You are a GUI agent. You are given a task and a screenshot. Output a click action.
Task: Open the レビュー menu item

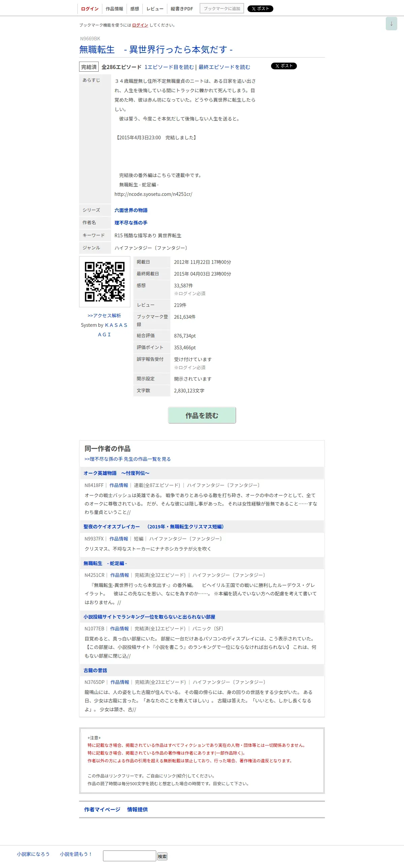point(155,9)
